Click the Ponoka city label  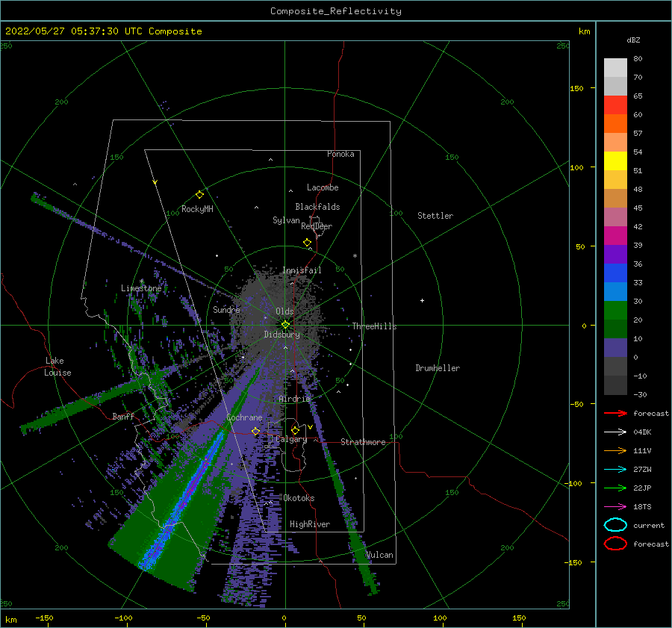[x=340, y=154]
